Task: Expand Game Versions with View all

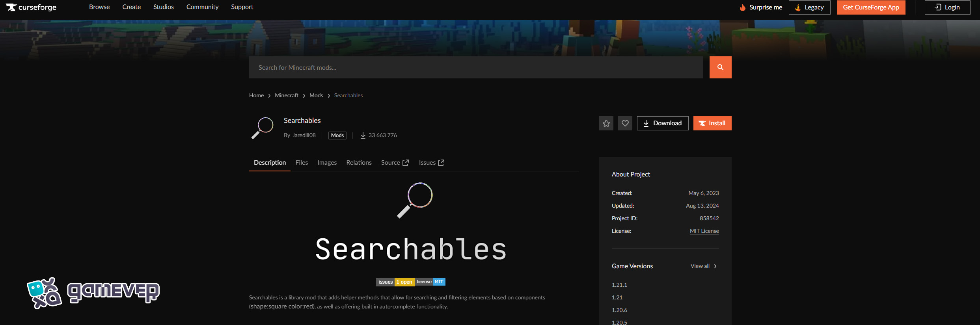Action: [703, 266]
